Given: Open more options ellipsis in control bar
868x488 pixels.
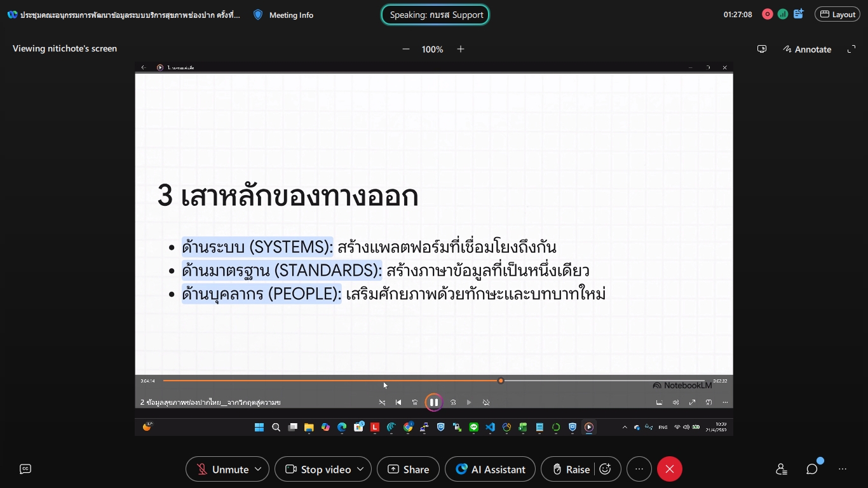Looking at the screenshot, I should (x=639, y=469).
